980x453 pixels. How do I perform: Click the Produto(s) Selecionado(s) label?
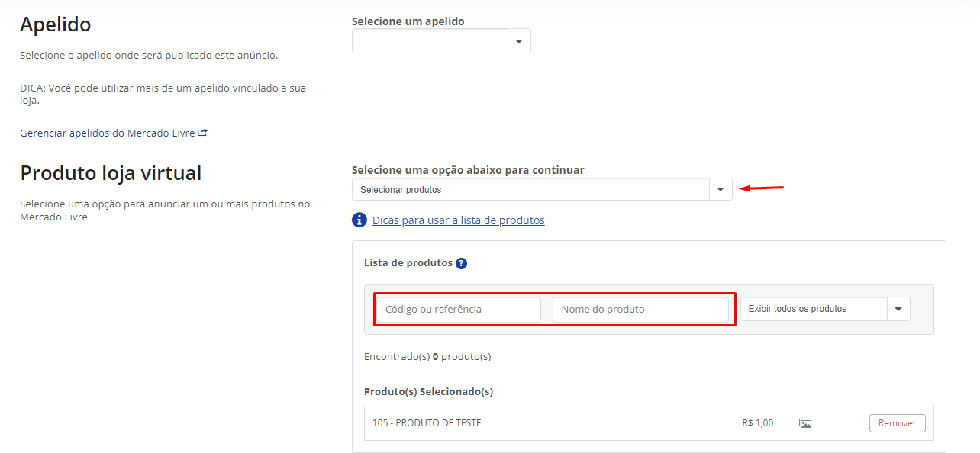click(429, 392)
